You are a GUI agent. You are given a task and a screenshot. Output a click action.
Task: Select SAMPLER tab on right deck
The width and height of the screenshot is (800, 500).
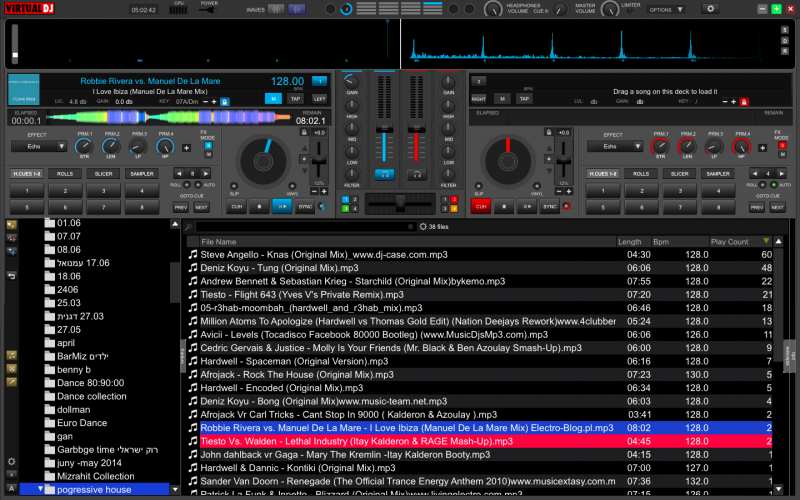[x=718, y=174]
